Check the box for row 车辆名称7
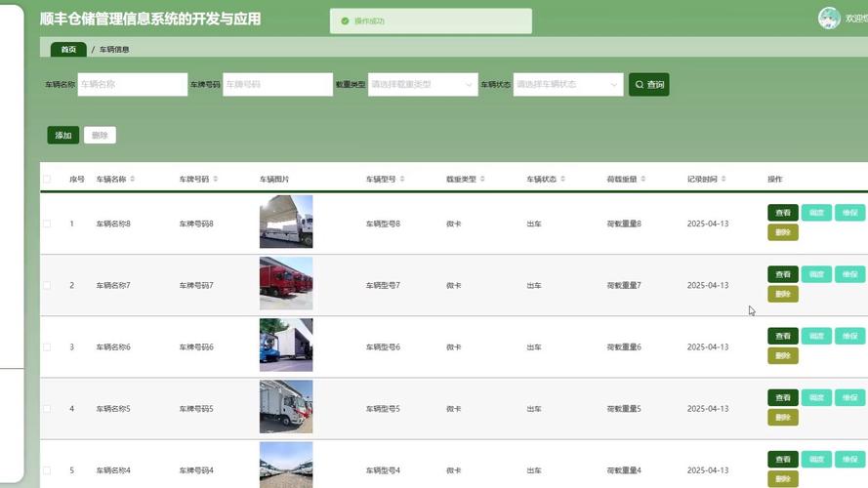 47,286
